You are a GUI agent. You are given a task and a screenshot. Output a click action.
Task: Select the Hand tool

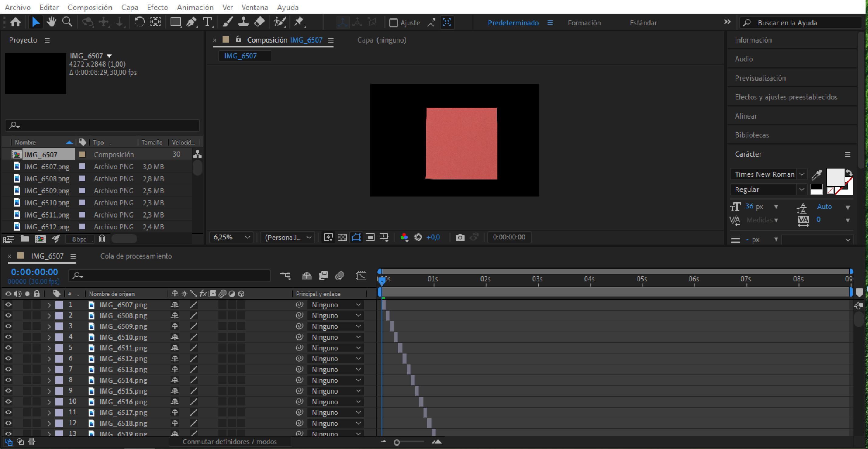51,22
